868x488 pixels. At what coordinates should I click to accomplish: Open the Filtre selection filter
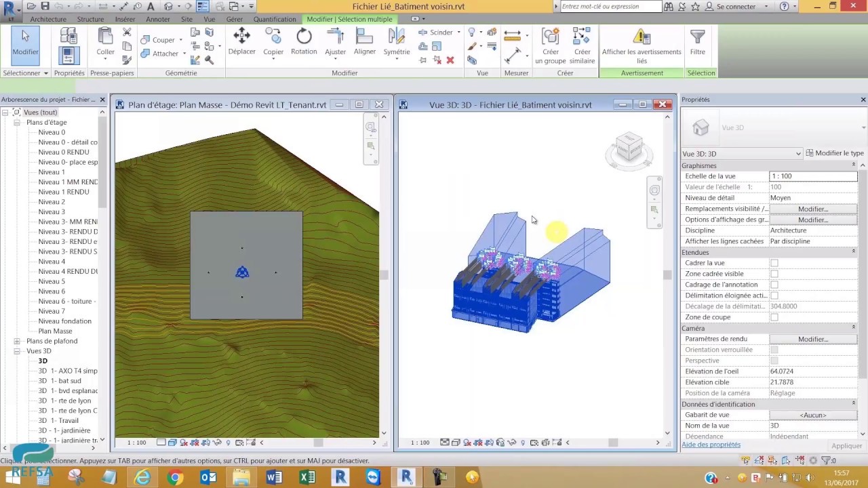coord(698,42)
